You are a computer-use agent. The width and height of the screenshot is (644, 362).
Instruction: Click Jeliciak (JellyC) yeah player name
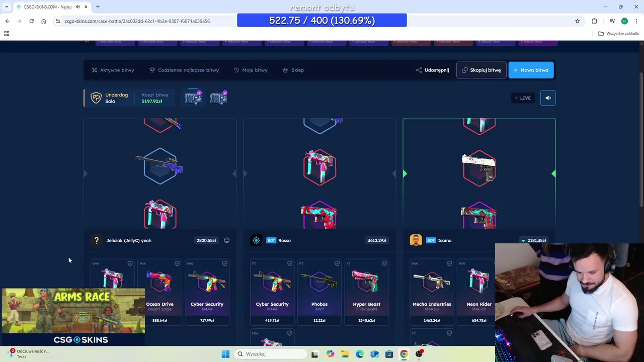(x=129, y=240)
